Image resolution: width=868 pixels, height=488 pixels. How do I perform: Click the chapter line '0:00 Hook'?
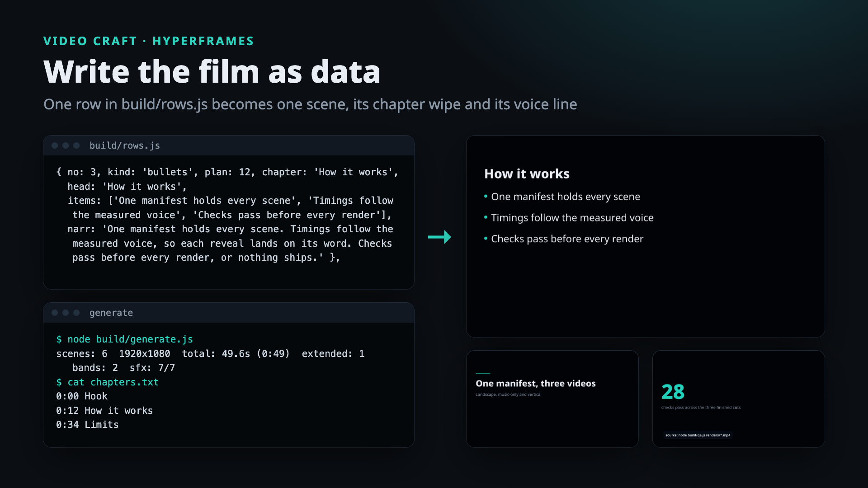(82, 396)
